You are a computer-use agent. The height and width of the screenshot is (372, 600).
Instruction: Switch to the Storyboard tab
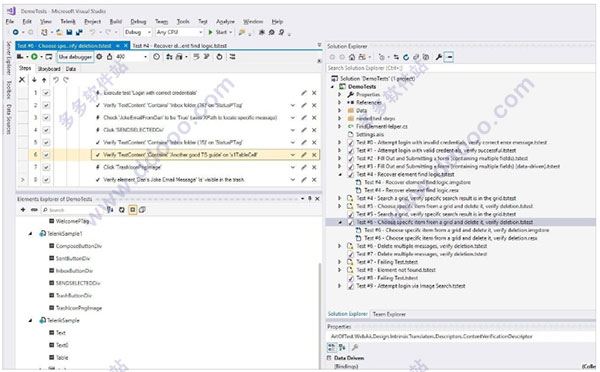(49, 69)
